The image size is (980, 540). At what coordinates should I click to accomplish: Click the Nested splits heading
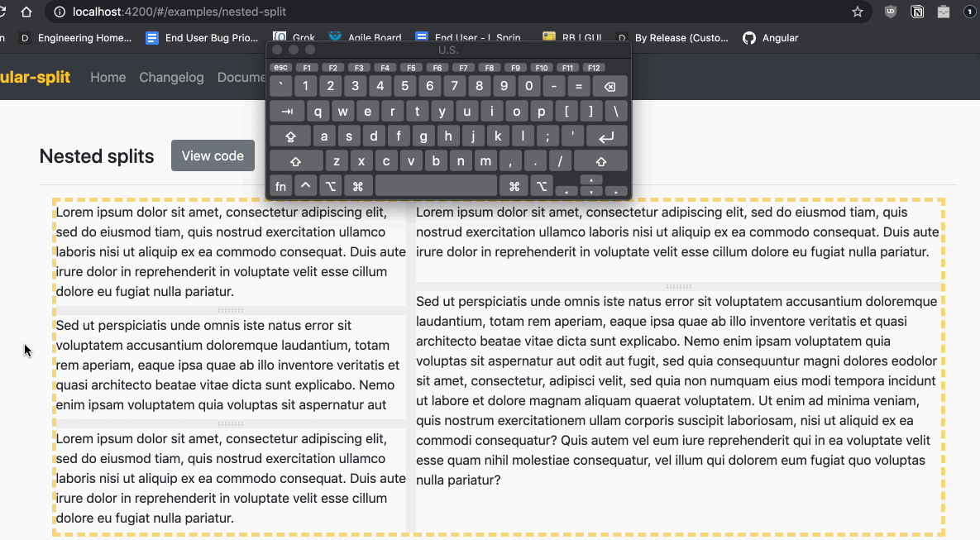pos(97,156)
